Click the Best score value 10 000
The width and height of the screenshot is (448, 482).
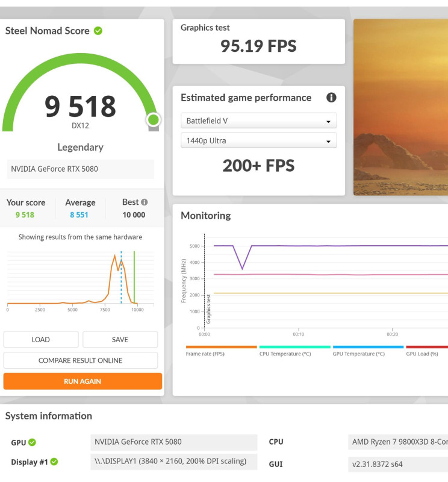coord(134,215)
